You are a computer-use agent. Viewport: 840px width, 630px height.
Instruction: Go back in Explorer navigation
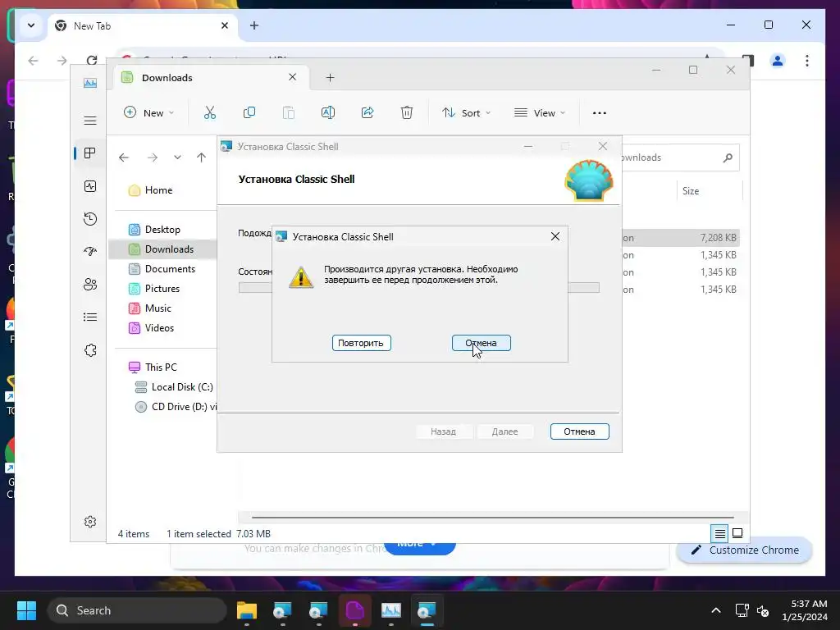124,157
